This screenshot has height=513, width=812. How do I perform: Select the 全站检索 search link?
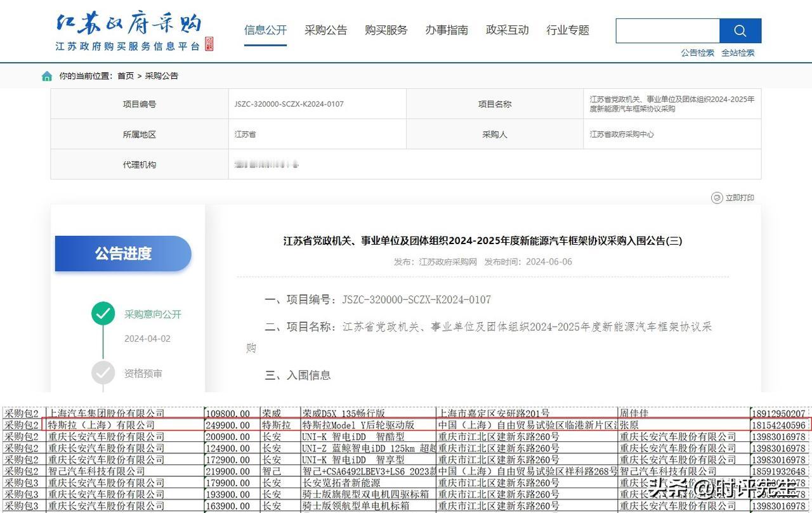coord(738,53)
